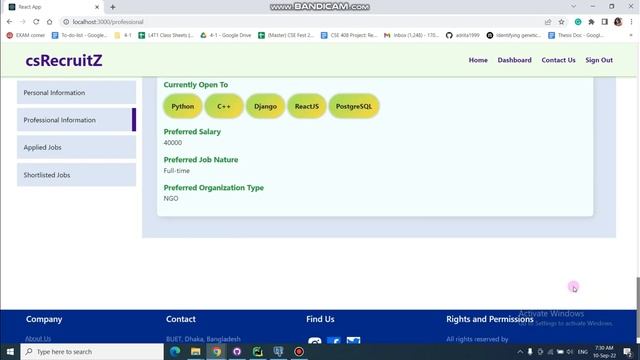The height and width of the screenshot is (360, 640).
Task: Click the csRecruitZ logo
Action: (64, 60)
